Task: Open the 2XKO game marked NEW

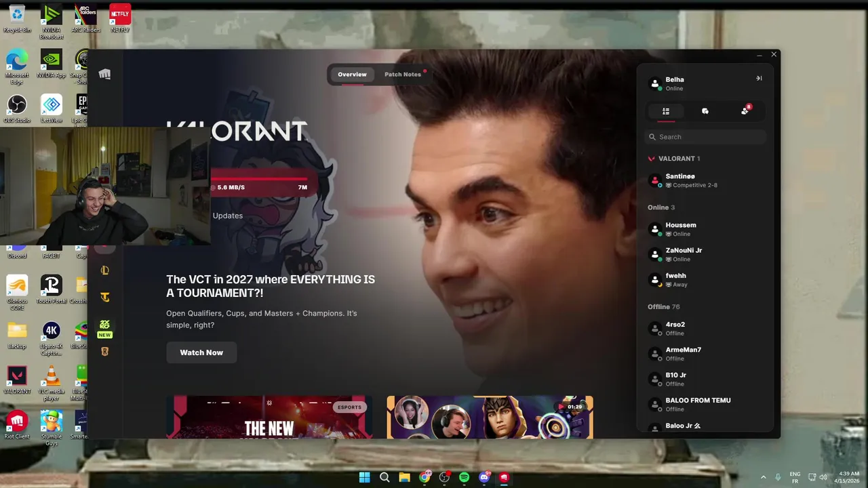Action: pos(104,328)
